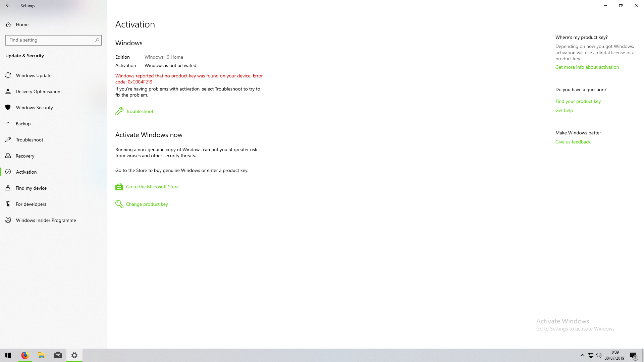This screenshot has height=362, width=644.
Task: Click the Backup arrow icon
Action: click(8, 124)
